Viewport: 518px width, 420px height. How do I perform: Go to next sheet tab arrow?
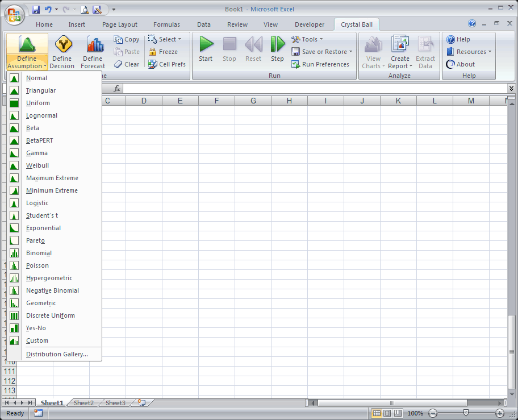22,403
